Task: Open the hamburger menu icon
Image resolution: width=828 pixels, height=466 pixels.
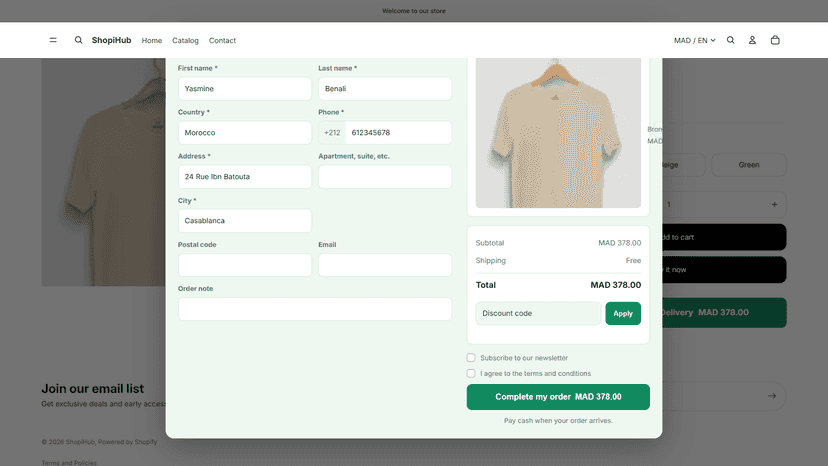Action: [53, 40]
